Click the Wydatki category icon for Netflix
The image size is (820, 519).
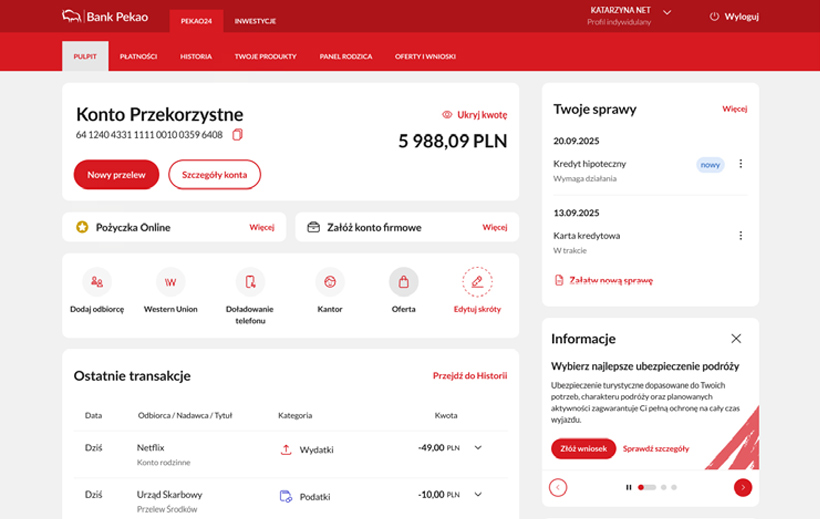(286, 449)
